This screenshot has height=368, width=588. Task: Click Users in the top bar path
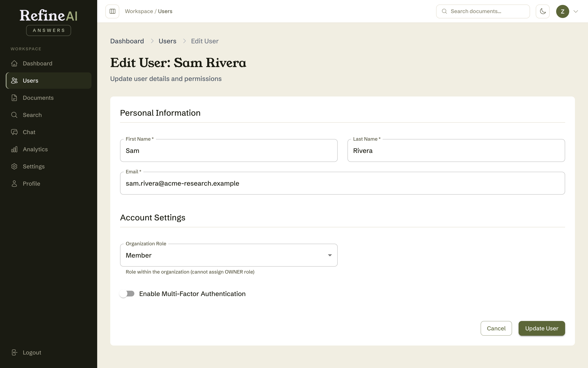point(165,11)
